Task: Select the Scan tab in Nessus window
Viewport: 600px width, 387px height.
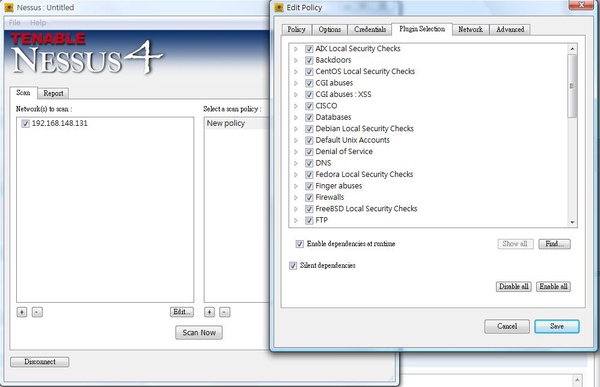Action: (x=23, y=93)
